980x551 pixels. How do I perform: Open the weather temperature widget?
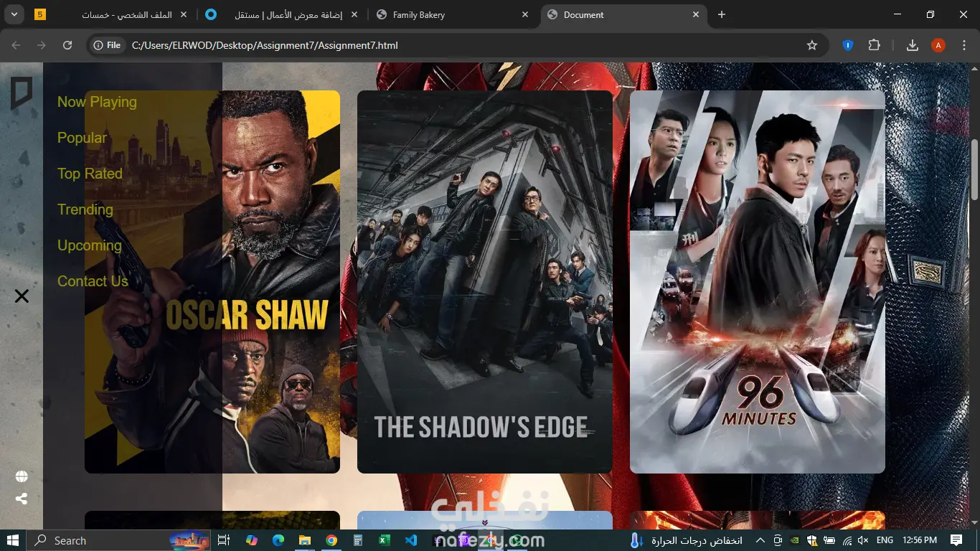(x=687, y=540)
